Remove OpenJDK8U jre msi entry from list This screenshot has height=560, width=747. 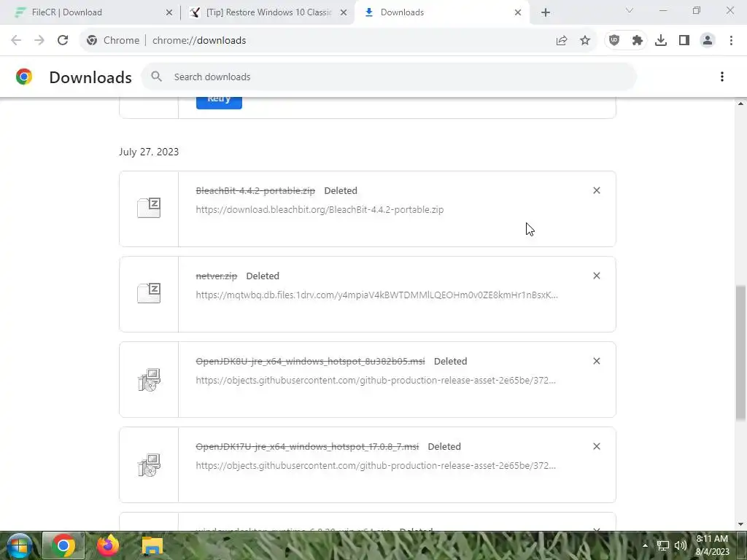597,361
